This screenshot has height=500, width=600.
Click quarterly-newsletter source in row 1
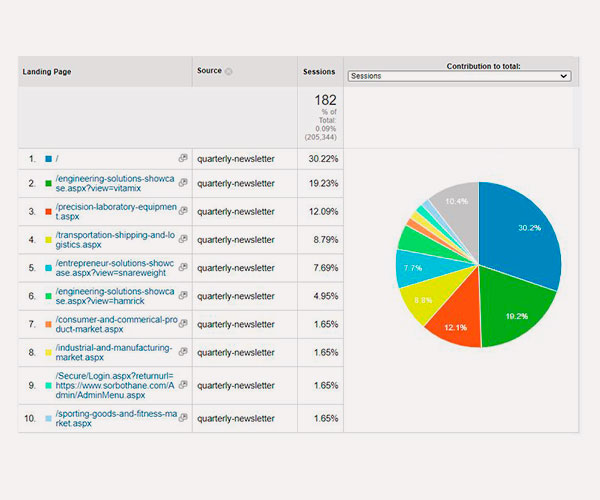click(236, 159)
